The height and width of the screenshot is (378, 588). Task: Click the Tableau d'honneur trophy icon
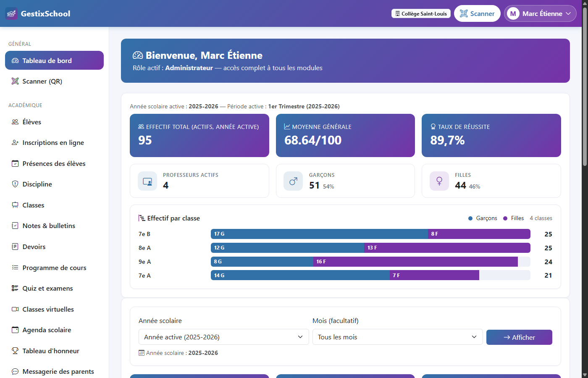coord(15,351)
